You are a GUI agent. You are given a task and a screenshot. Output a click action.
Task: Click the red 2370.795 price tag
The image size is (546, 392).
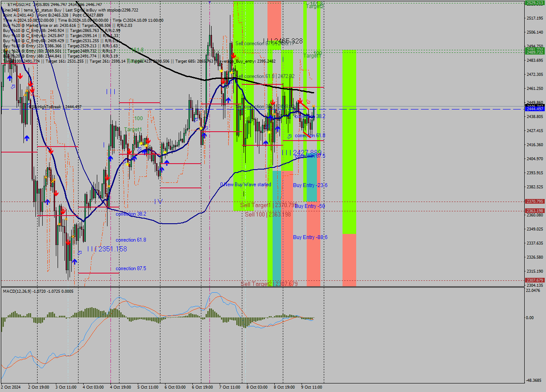click(534, 202)
